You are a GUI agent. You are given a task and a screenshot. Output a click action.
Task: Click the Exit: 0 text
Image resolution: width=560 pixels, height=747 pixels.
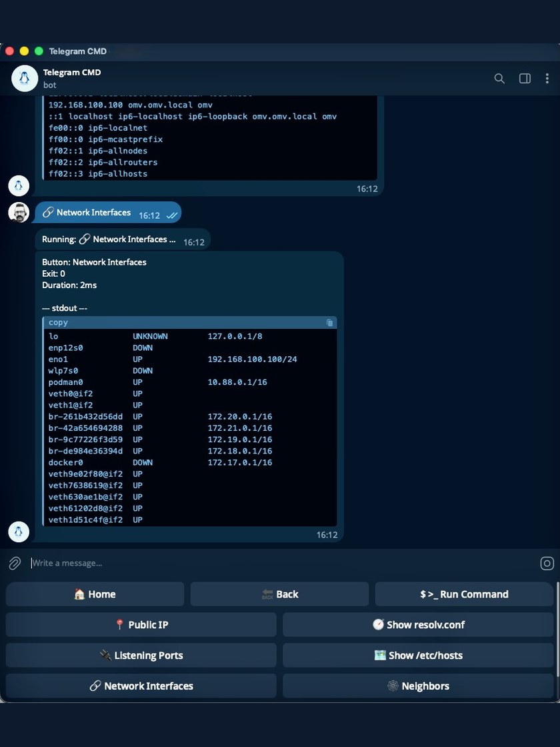53,274
